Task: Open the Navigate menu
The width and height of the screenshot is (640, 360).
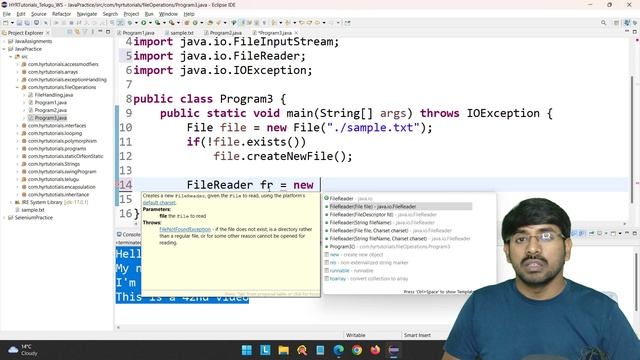Action: 87,14
